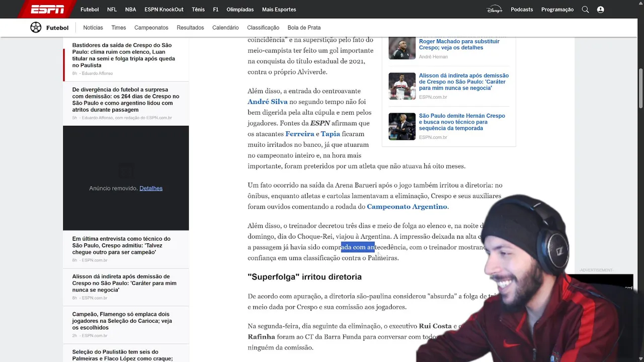Select Resultados sub-navigation tab
This screenshot has height=362, width=644.
[x=190, y=28]
